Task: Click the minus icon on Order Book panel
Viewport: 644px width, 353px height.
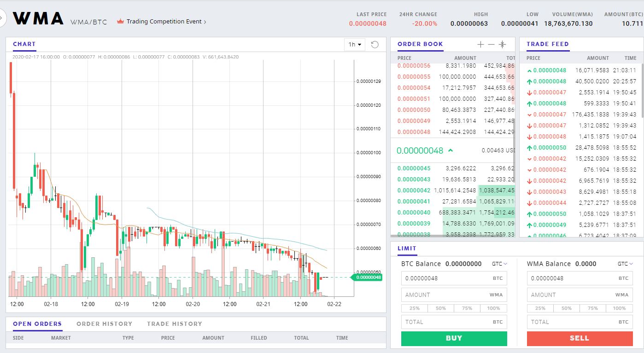Action: point(491,45)
